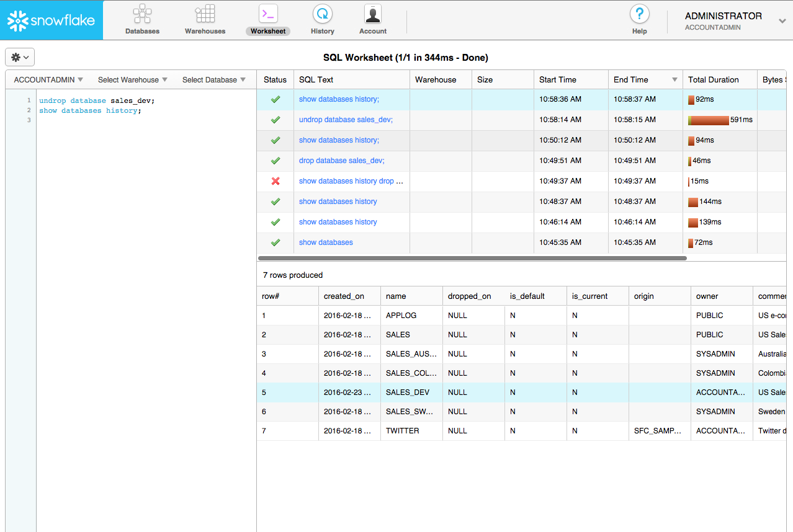Select the SALES_SW... name cell
The width and height of the screenshot is (793, 532).
coord(411,411)
